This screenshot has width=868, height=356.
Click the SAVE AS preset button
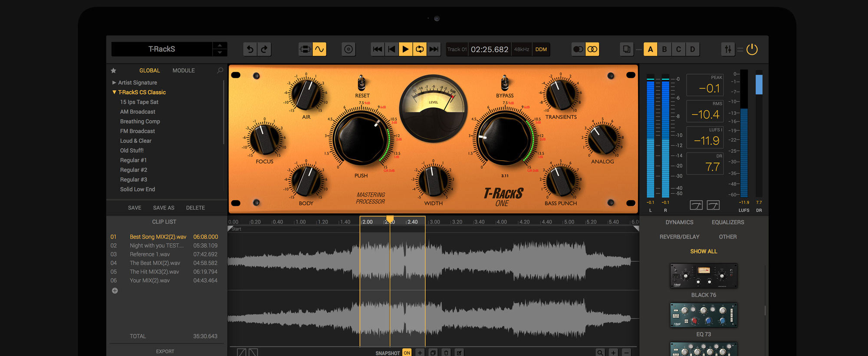[164, 208]
